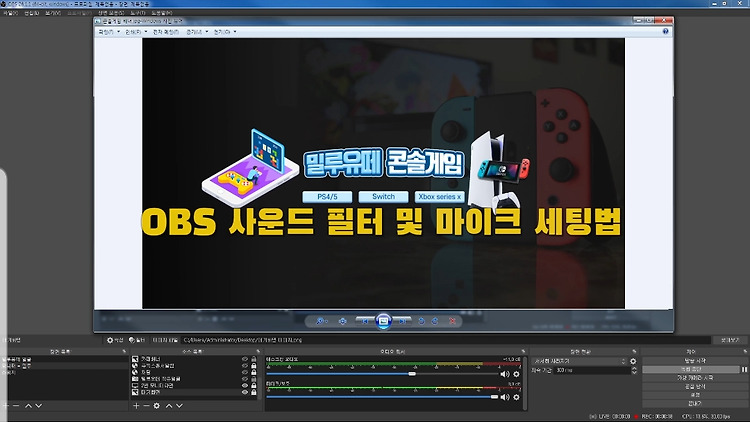Screen dimensions: 750x422
Task: Pop out the Controls dock panel
Action: point(745,352)
